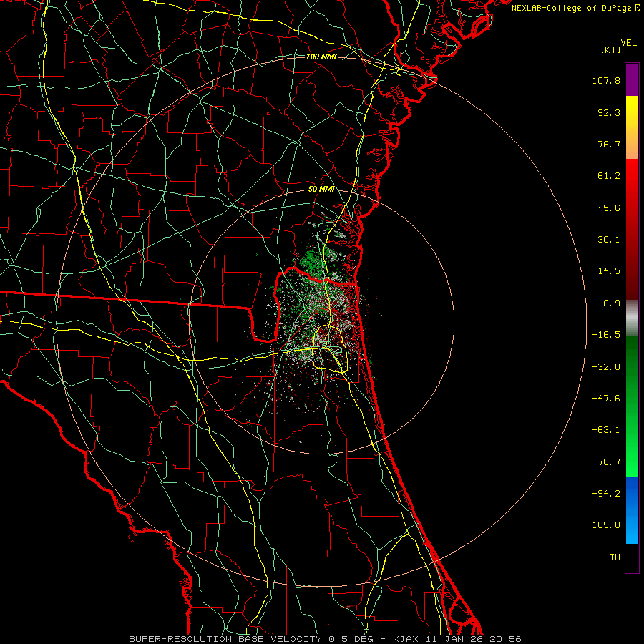The width and height of the screenshot is (644, 644).
Task: Click the VEL legend title
Action: pyautogui.click(x=628, y=43)
